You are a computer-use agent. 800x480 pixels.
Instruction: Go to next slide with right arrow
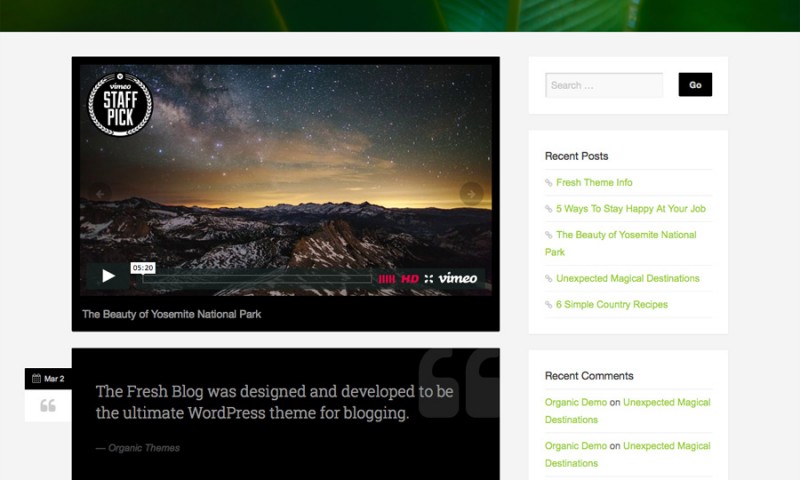pos(471,194)
